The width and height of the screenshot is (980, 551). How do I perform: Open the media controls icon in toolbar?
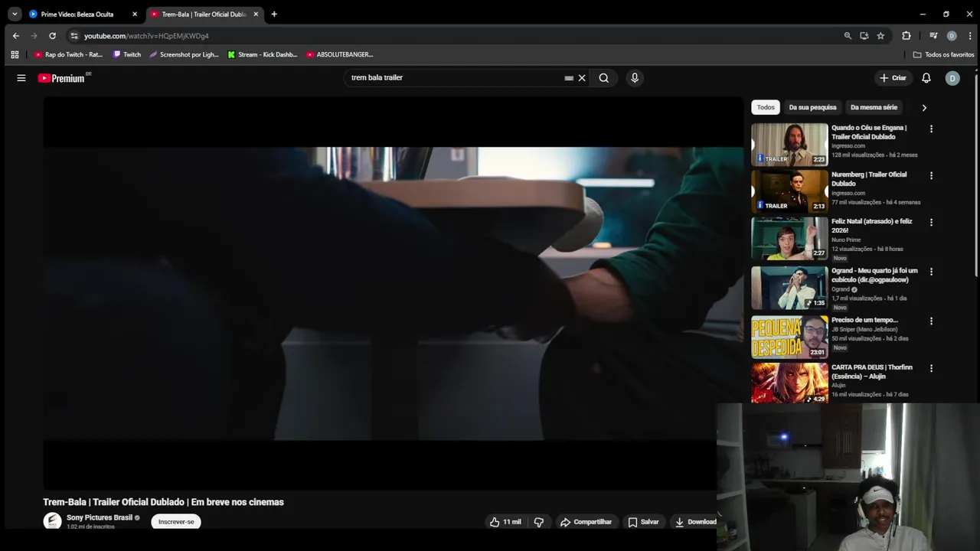(x=933, y=36)
